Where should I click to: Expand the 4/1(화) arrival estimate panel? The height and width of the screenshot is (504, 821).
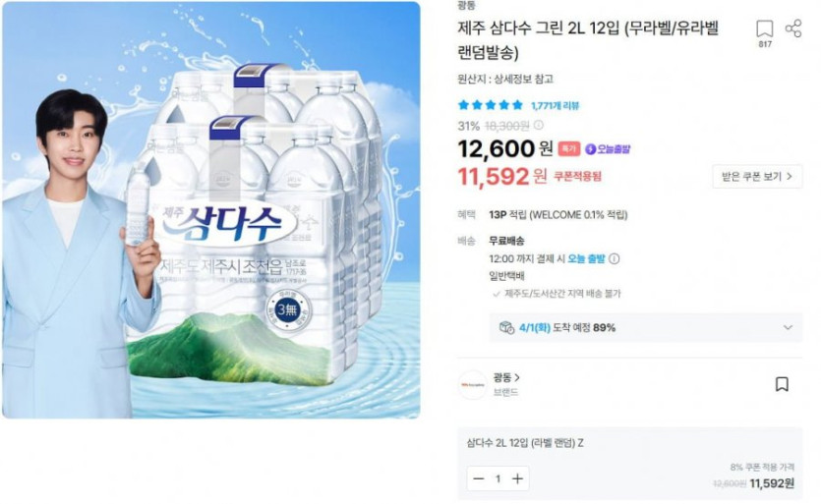(x=788, y=327)
